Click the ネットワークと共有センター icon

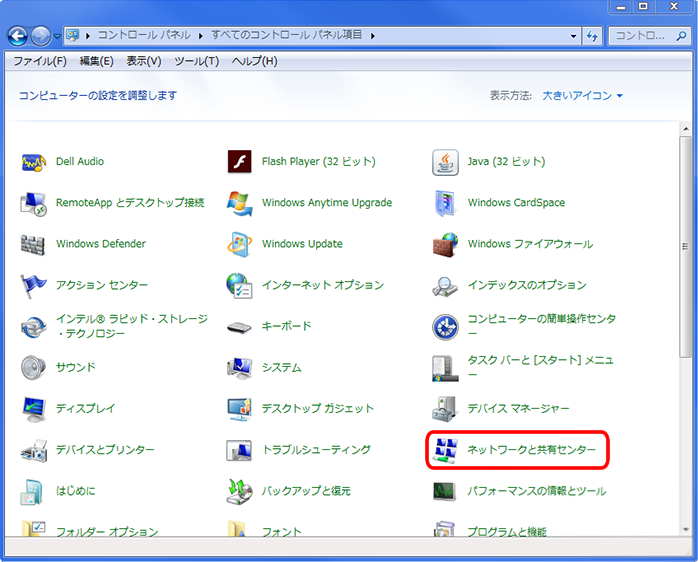(x=445, y=450)
